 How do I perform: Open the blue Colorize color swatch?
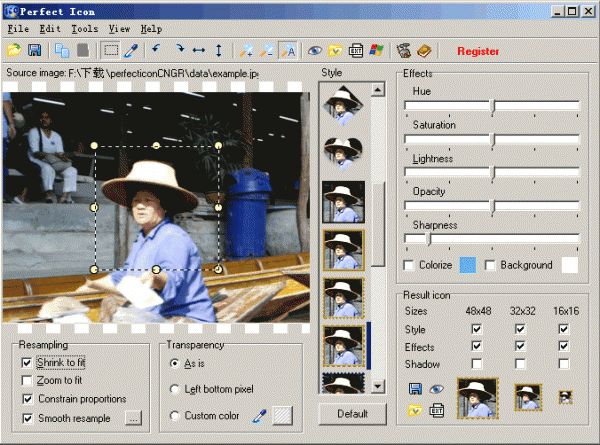click(x=468, y=265)
